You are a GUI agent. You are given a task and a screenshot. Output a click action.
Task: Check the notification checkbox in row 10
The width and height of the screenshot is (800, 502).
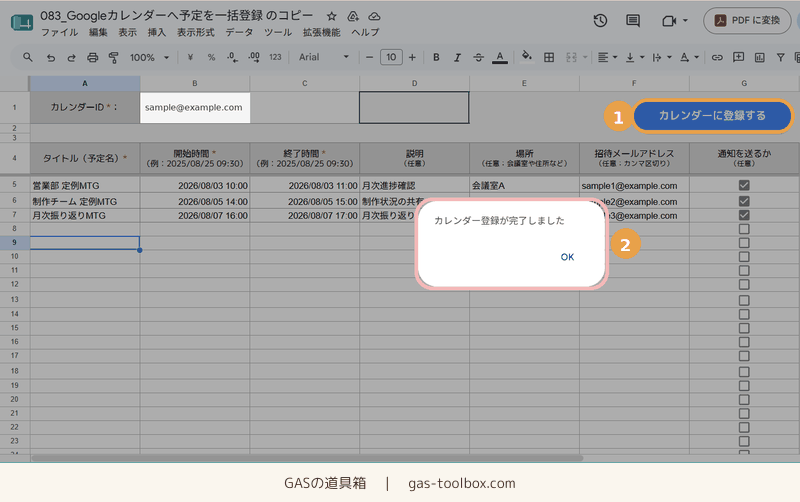(x=744, y=257)
